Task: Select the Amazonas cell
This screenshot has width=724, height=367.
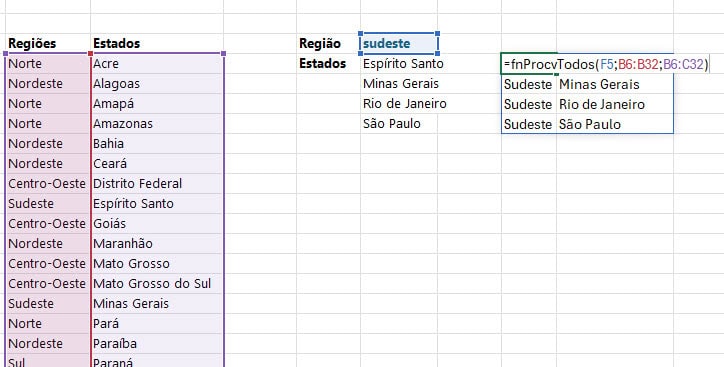Action: tap(157, 123)
